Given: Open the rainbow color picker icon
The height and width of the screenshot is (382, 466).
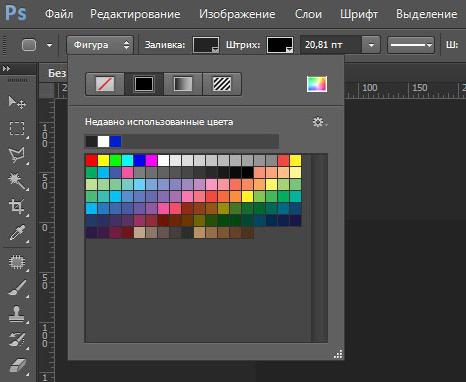Looking at the screenshot, I should point(317,84).
